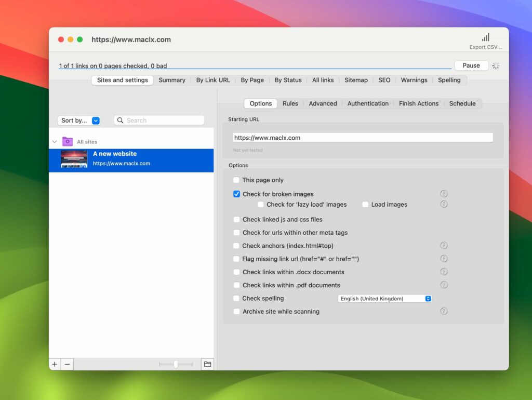Remove selected site using the minus icon
Viewport: 532px width, 400px height.
coord(67,364)
